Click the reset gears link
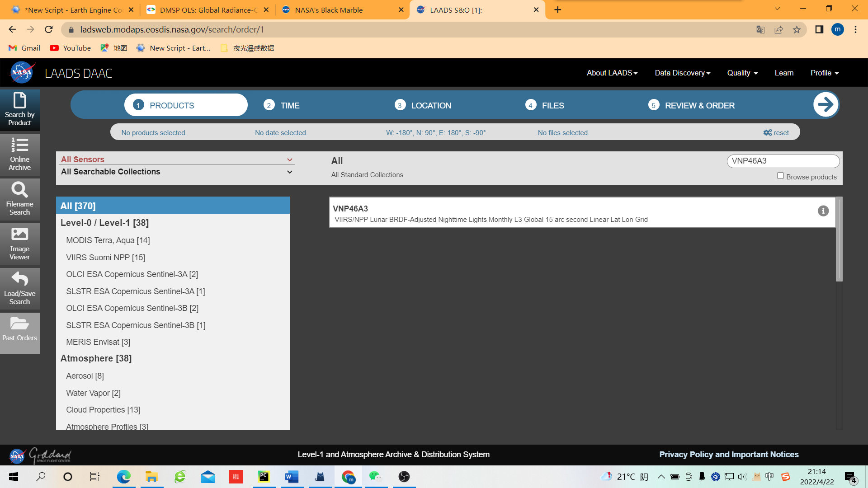 coord(776,133)
